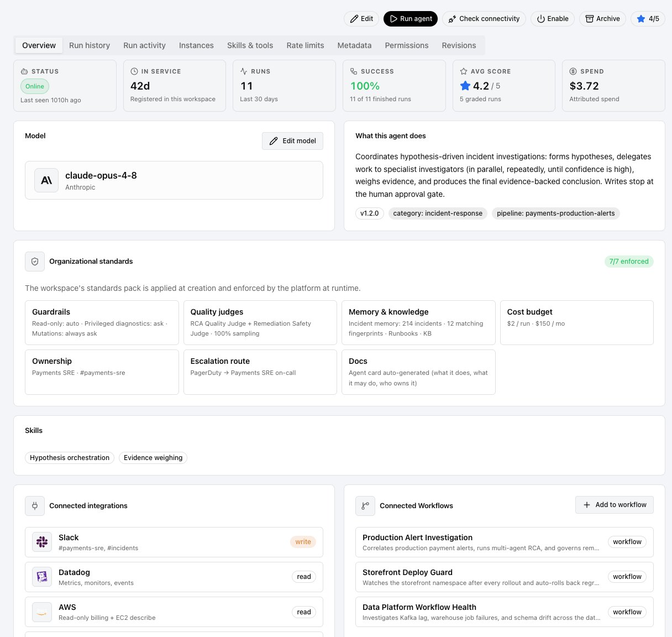Viewport: 672px width, 637px height.
Task: Open Data Platform Workflow Health workflow
Action: tap(505, 612)
